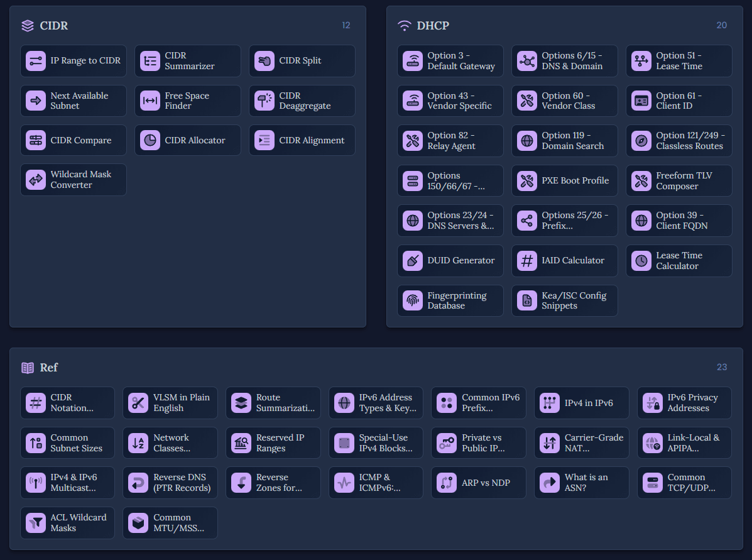The image size is (752, 560).
Task: Open the Free Space Finder tool
Action: click(187, 101)
